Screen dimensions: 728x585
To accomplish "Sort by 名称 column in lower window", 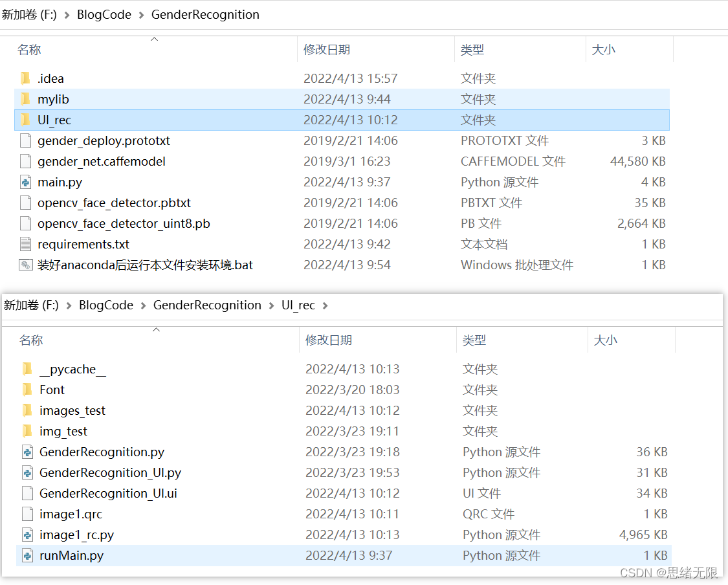I will click(31, 340).
